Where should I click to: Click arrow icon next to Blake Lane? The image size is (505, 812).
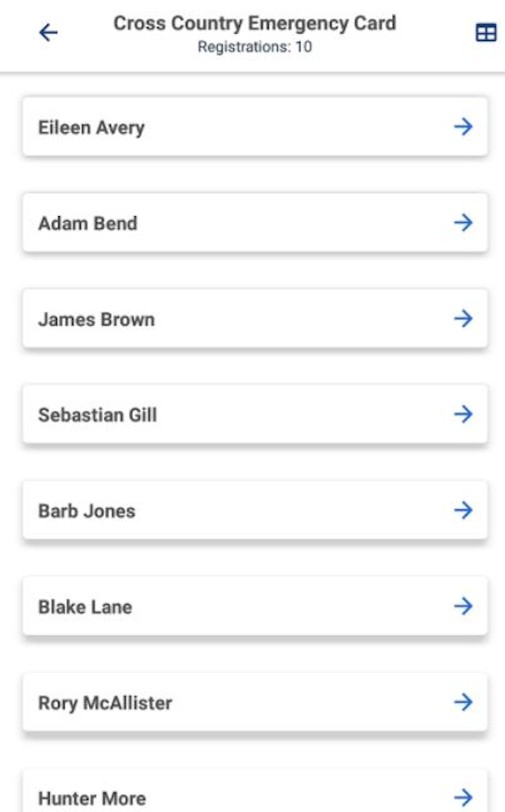tap(463, 607)
